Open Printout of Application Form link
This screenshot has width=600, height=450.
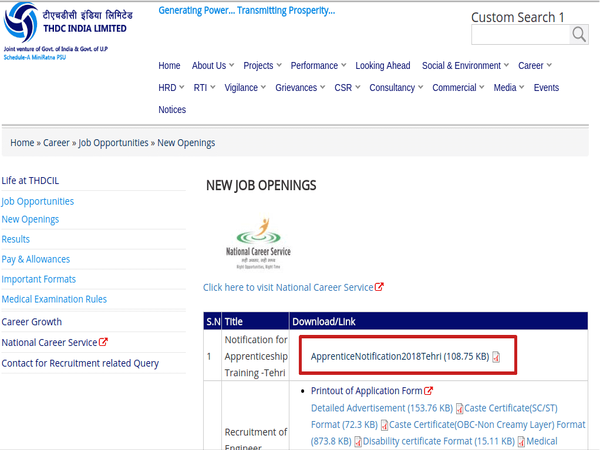[367, 391]
